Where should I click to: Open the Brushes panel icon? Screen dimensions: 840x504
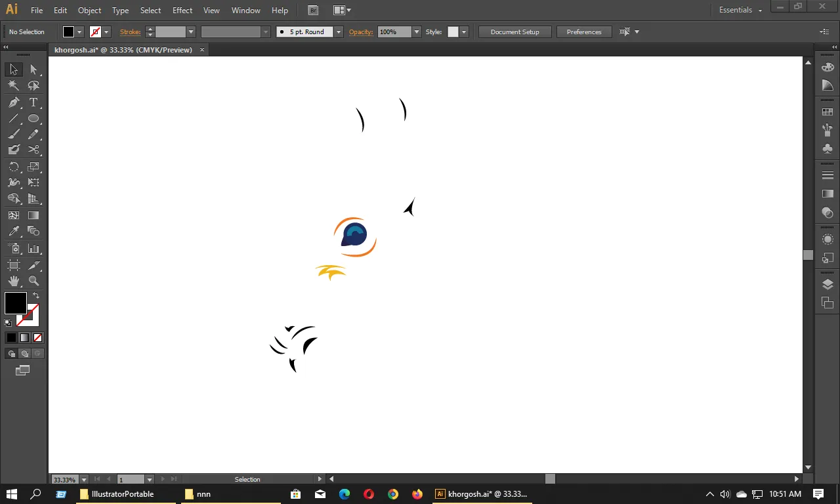(x=828, y=131)
